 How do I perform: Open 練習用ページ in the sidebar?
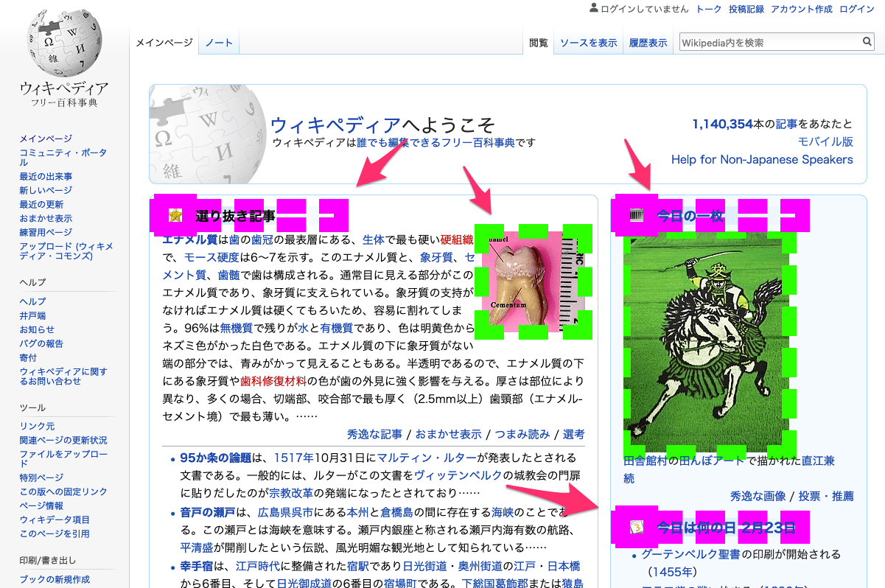pos(46,232)
